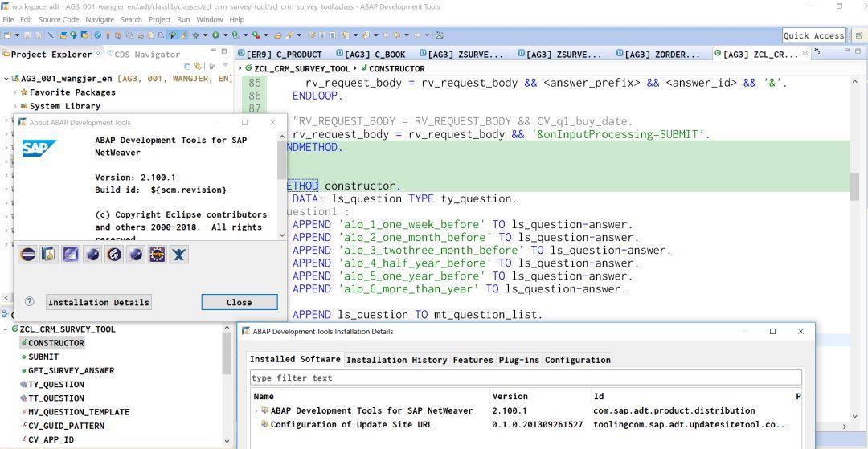The width and height of the screenshot is (868, 449).
Task: Click the last toolbar icon at right end
Action: coord(439,35)
